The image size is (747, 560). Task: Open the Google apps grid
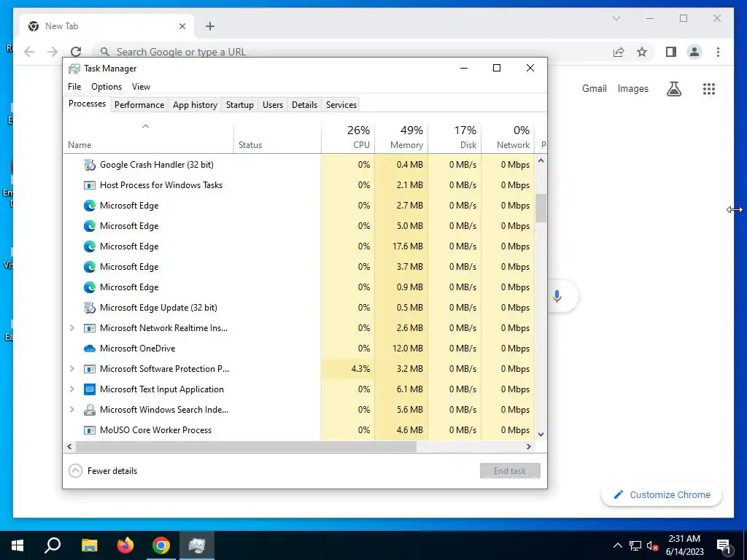tap(709, 88)
